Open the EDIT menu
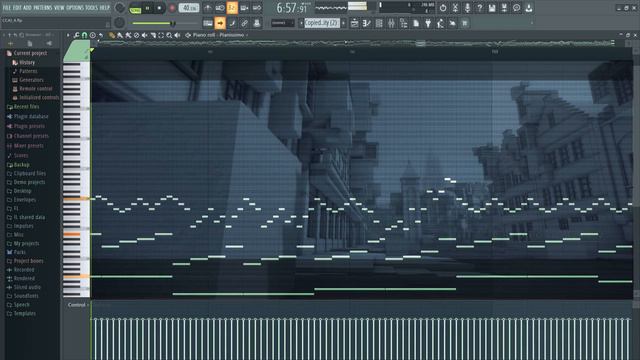 tap(17, 8)
